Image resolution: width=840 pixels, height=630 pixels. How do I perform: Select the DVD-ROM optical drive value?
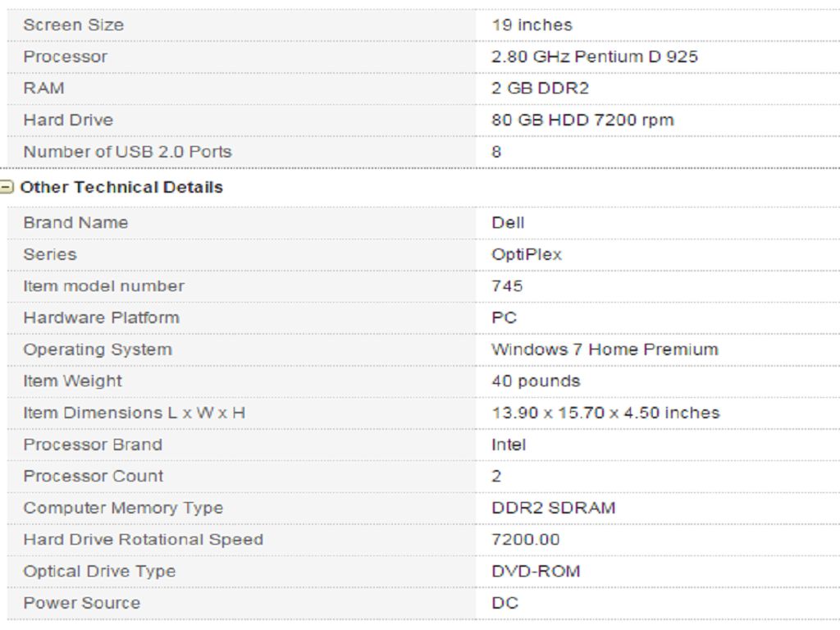pyautogui.click(x=536, y=571)
